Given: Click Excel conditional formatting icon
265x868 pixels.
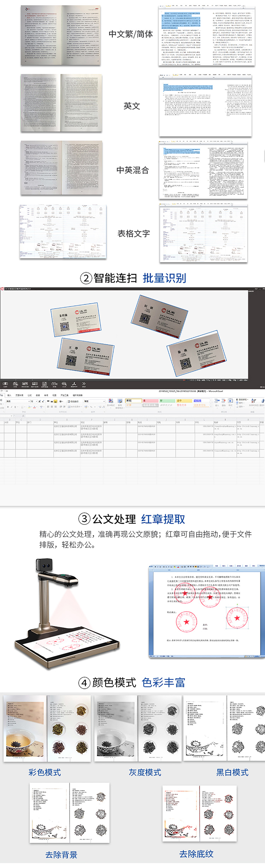Looking at the screenshot, I should [111, 402].
